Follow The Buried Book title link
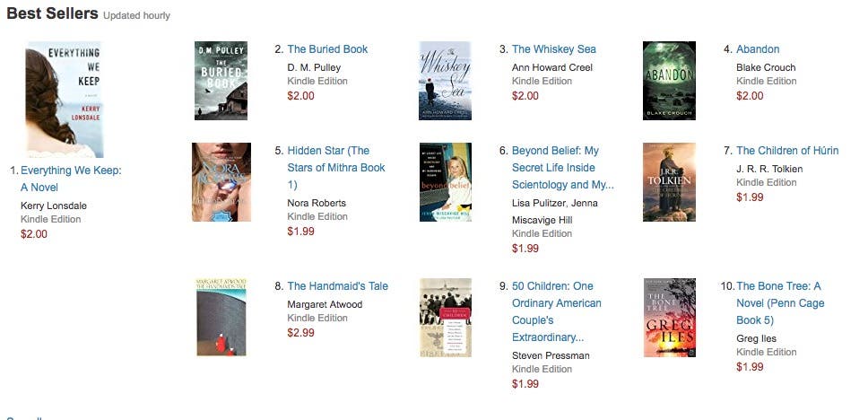868x420 pixels. point(327,49)
